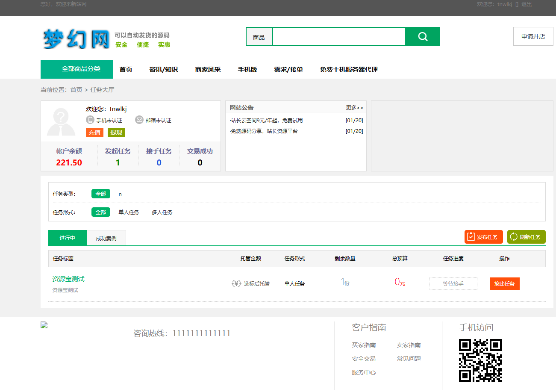Screen dimensions: 556x392
Task: Click the user avatar placeholder
Action: pyautogui.click(x=61, y=121)
